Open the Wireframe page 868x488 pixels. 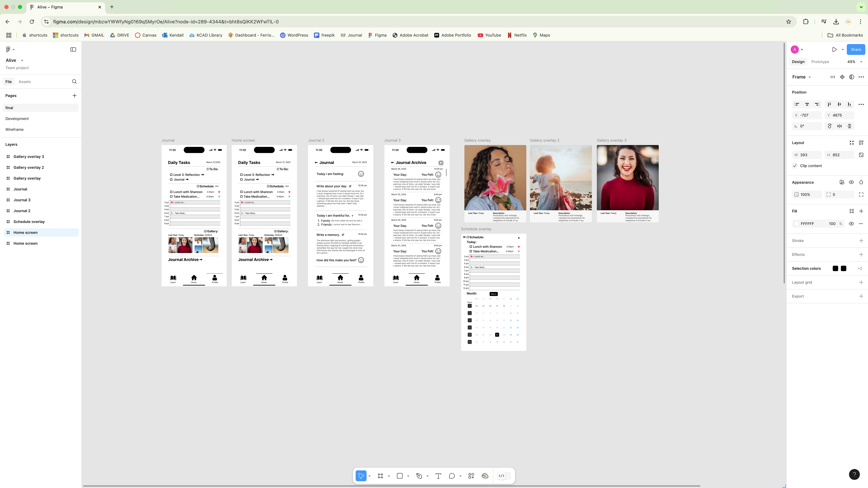[x=14, y=129]
